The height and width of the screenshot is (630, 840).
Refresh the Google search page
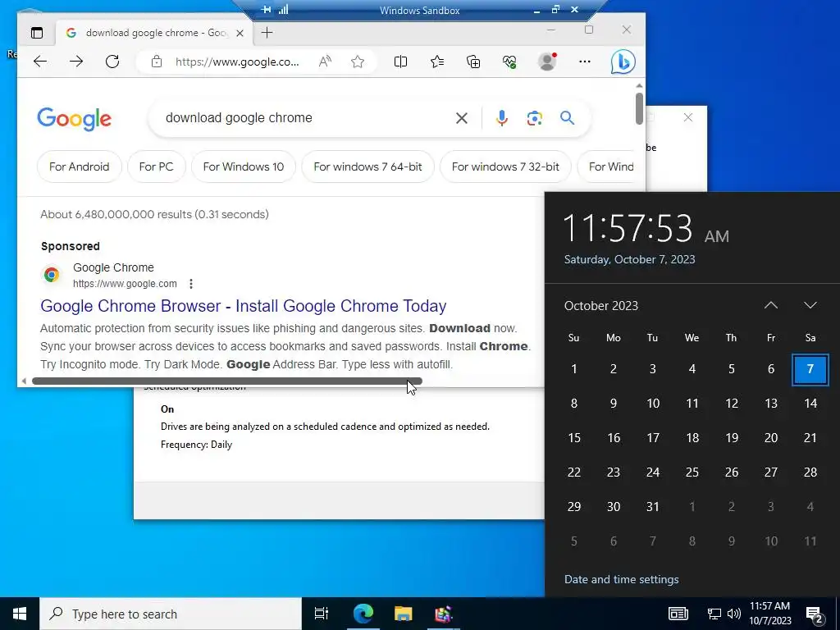[x=112, y=62]
